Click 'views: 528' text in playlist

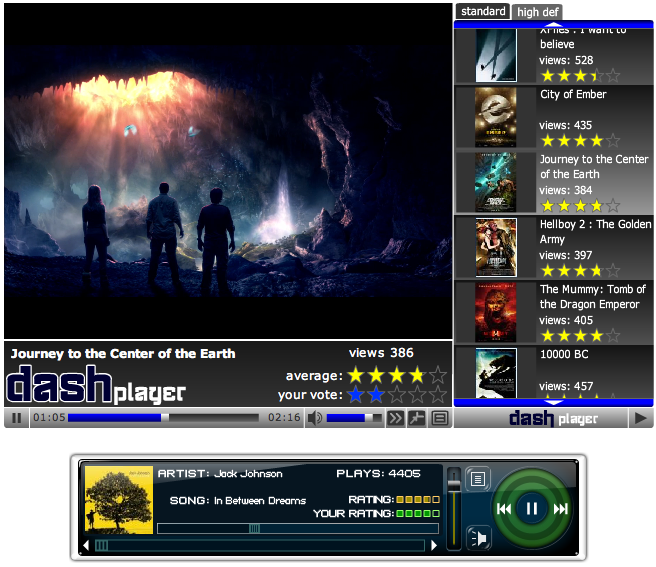pyautogui.click(x=566, y=60)
